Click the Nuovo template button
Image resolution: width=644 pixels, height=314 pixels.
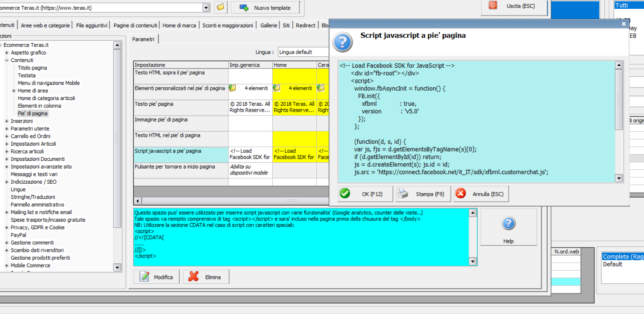point(265,8)
